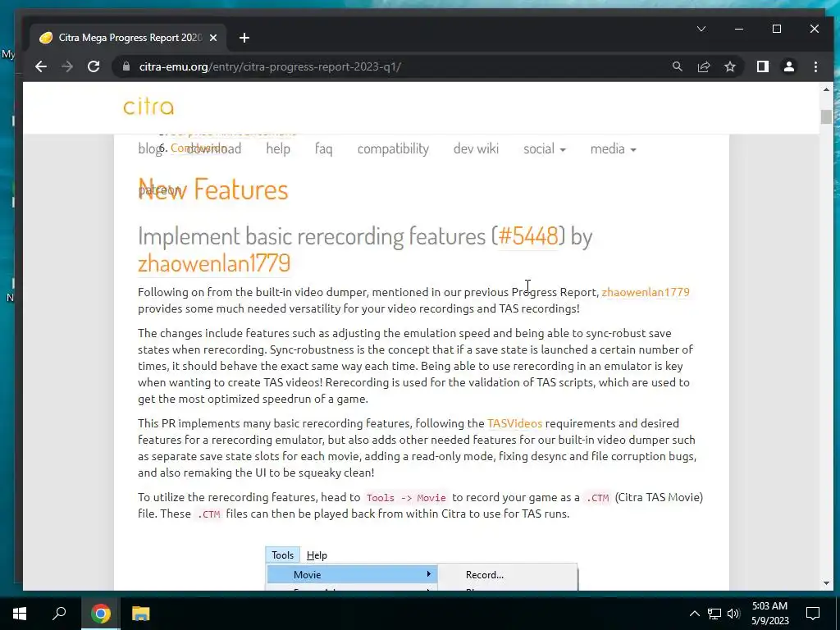Screen dimensions: 840x630
Task: Open tab search chevron in title bar
Action: (x=701, y=29)
